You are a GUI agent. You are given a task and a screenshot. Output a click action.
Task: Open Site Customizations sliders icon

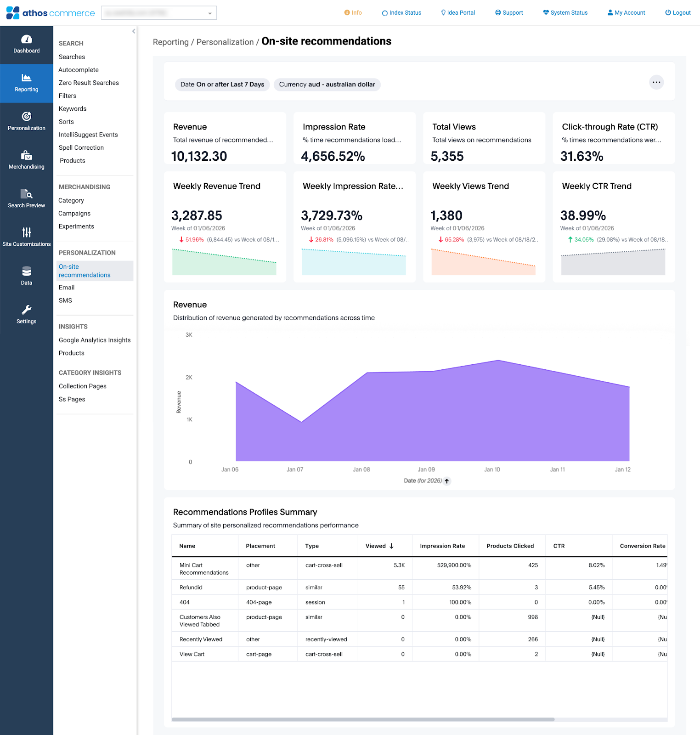coord(27,233)
